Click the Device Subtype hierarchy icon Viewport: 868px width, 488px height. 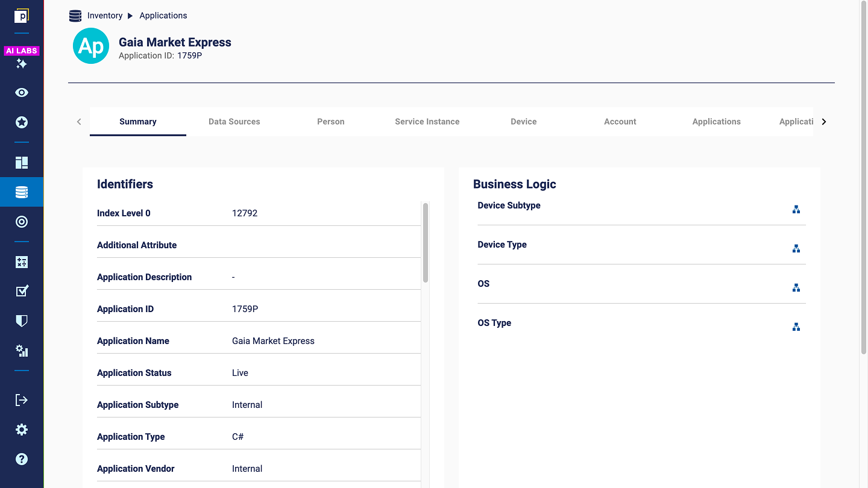(x=796, y=210)
